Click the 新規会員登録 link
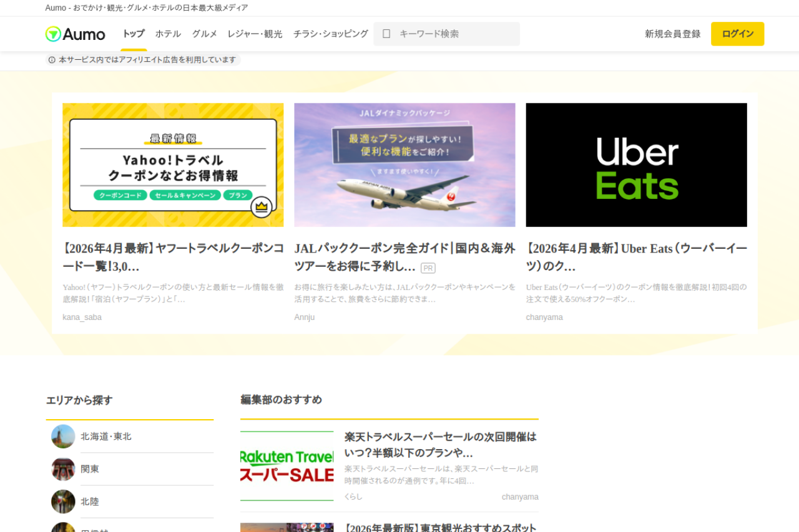The image size is (799, 532). pyautogui.click(x=672, y=34)
